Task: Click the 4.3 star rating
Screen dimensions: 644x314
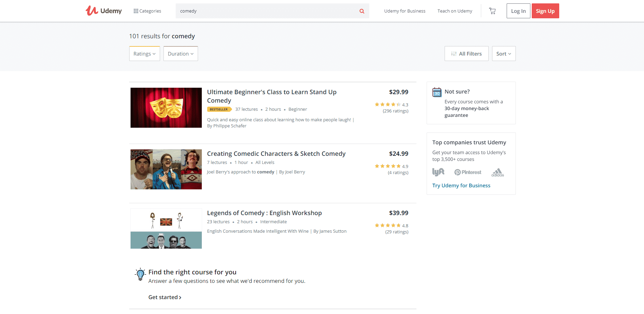Action: 391,105
